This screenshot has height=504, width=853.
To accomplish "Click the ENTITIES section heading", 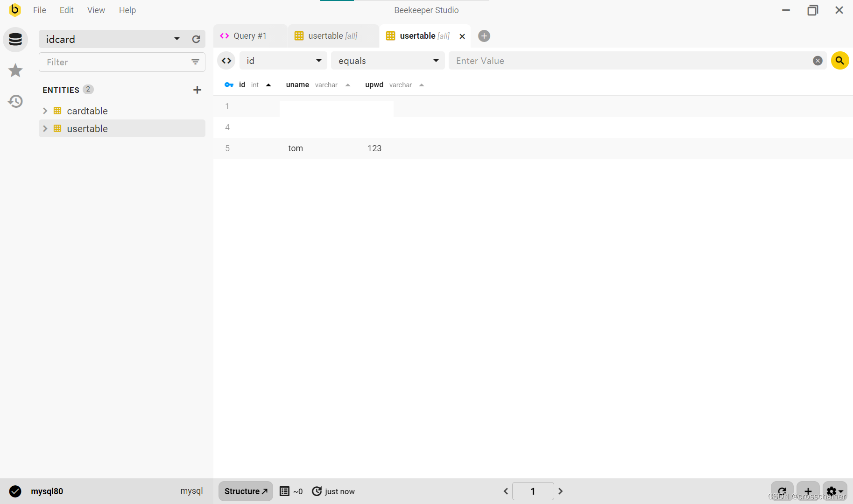I will coord(61,90).
